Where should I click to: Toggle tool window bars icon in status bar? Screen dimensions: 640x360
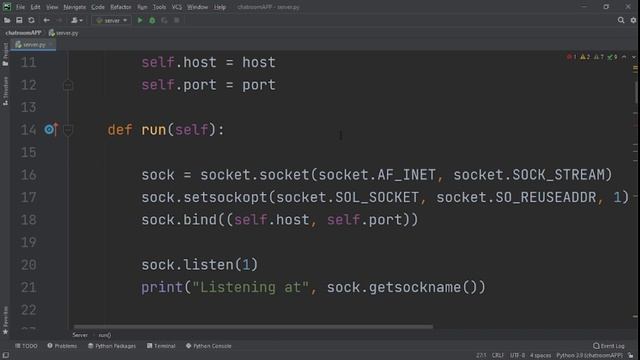click(6, 356)
